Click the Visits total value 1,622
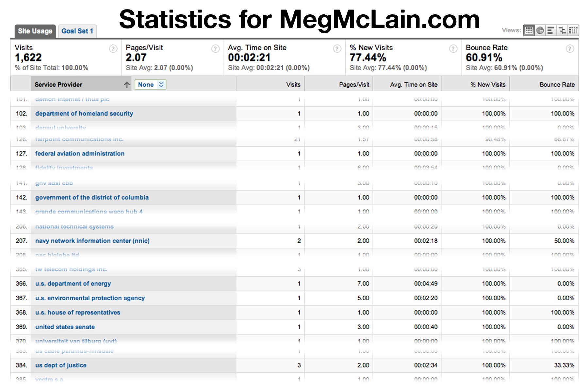This screenshot has width=588, height=392. point(28,57)
